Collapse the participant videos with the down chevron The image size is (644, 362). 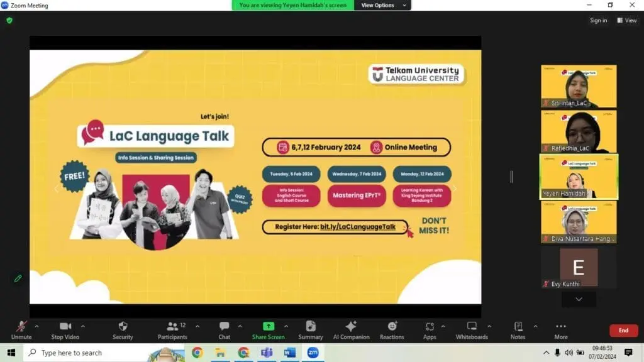pos(578,299)
